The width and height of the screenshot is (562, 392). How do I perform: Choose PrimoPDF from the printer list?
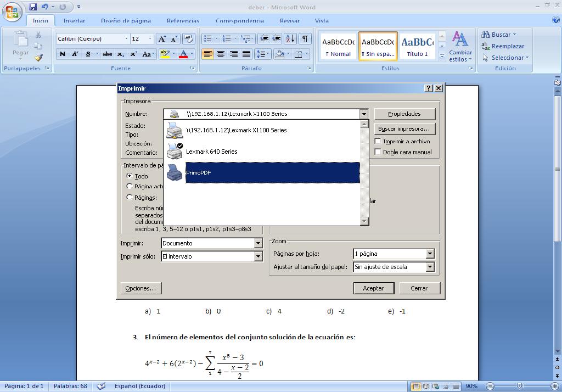[x=272, y=172]
